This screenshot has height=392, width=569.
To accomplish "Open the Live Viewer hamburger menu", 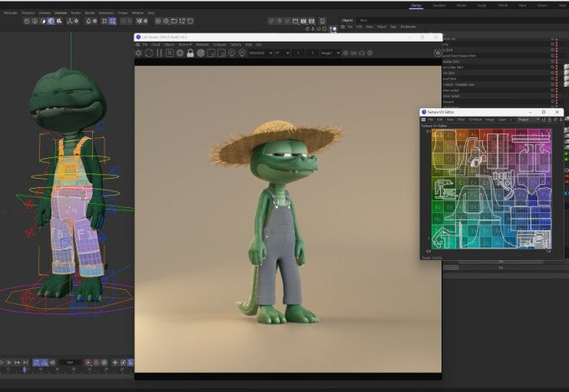I will 137,44.
